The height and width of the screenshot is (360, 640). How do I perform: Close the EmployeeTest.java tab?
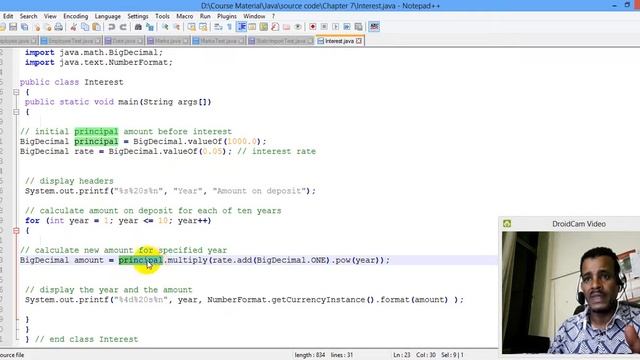[98, 41]
